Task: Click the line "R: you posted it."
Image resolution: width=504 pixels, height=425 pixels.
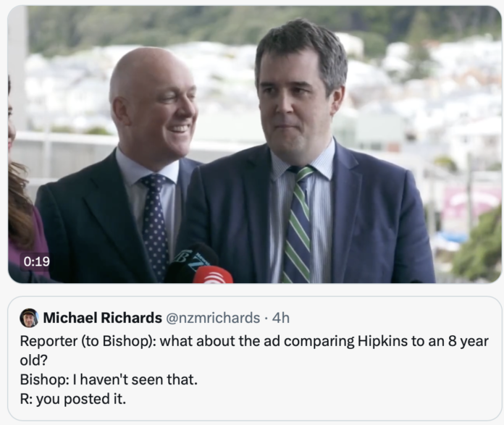Action: tap(73, 399)
